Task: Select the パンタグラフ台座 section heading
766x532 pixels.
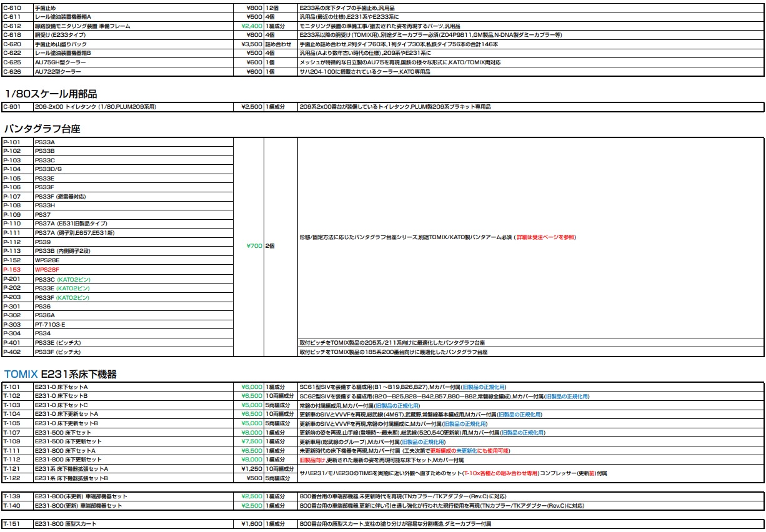Action: [x=42, y=129]
